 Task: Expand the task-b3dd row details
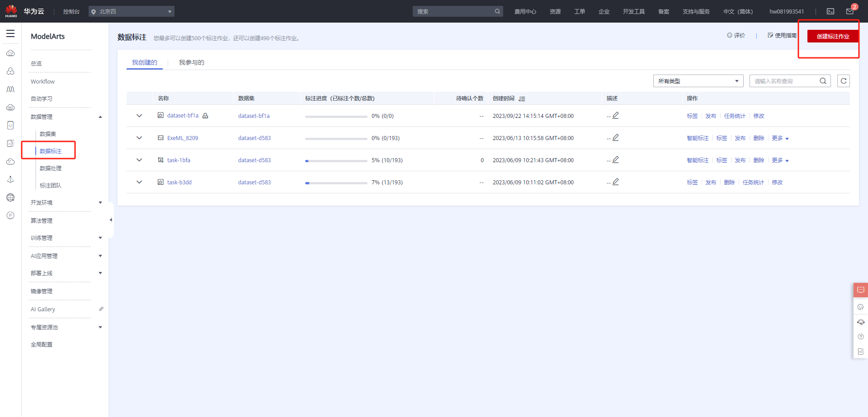click(x=139, y=182)
